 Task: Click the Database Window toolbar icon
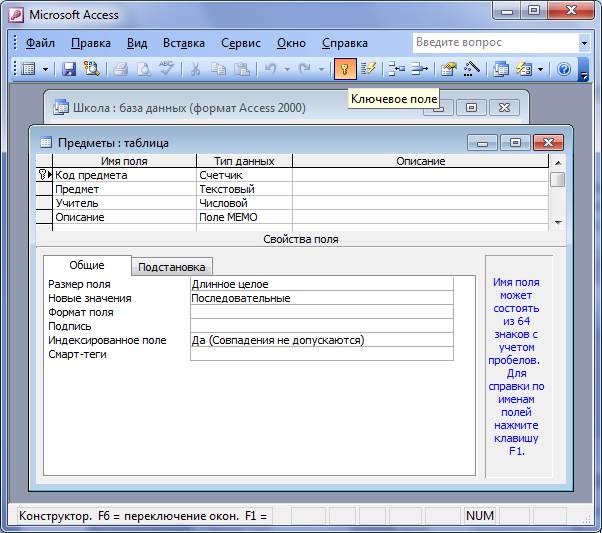[501, 69]
